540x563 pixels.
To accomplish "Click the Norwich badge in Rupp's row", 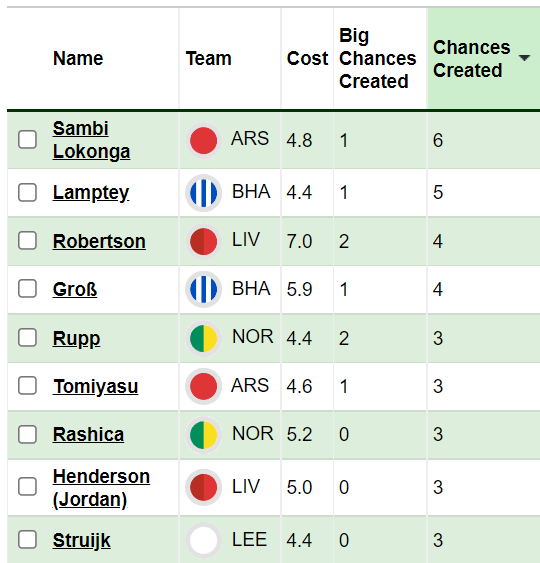I will tap(203, 338).
